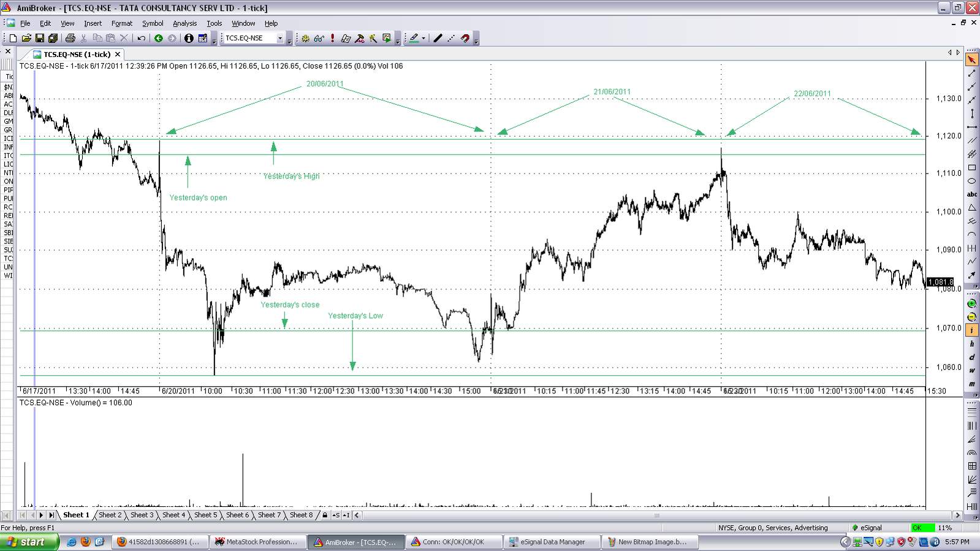Viewport: 980px width, 551px height.
Task: Choose the dotted line style icon
Action: 451,38
